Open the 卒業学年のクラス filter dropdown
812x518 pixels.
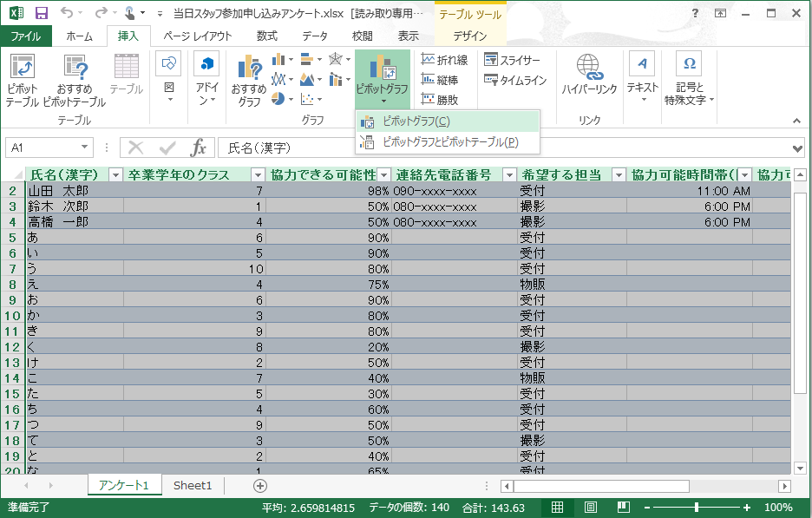click(258, 175)
